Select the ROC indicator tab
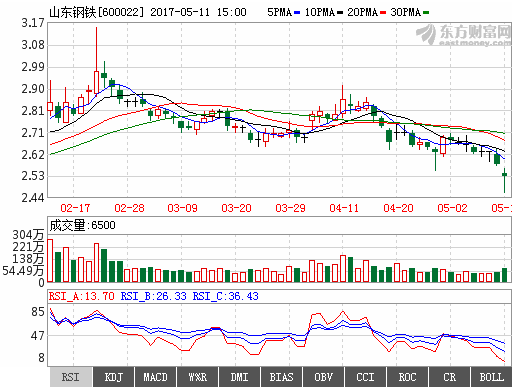The height and width of the screenshot is (388, 513). click(x=407, y=377)
